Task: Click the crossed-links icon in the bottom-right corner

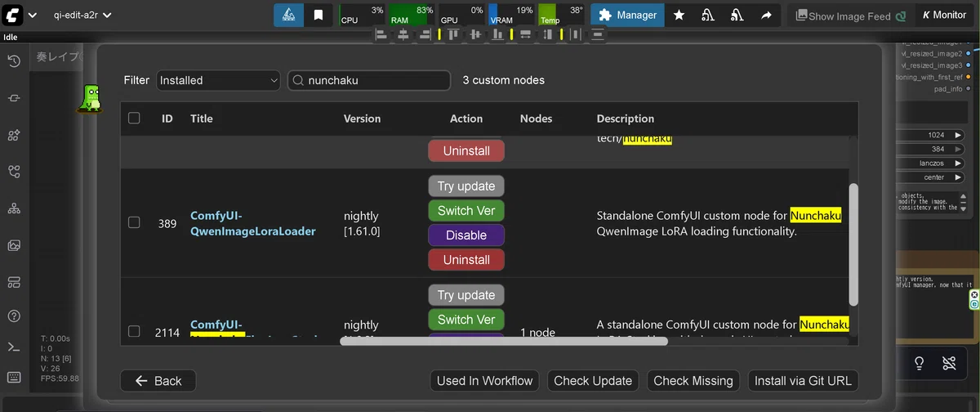Action: tap(948, 362)
